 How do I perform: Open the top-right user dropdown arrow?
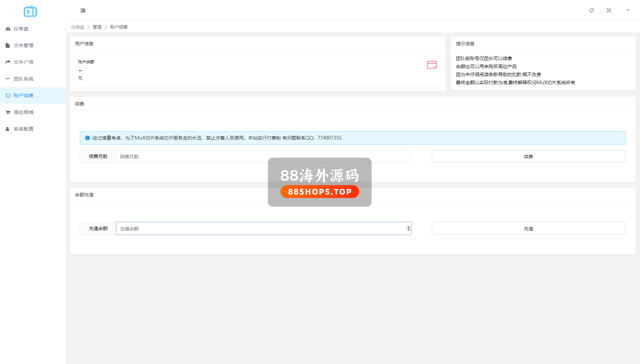coord(628,10)
